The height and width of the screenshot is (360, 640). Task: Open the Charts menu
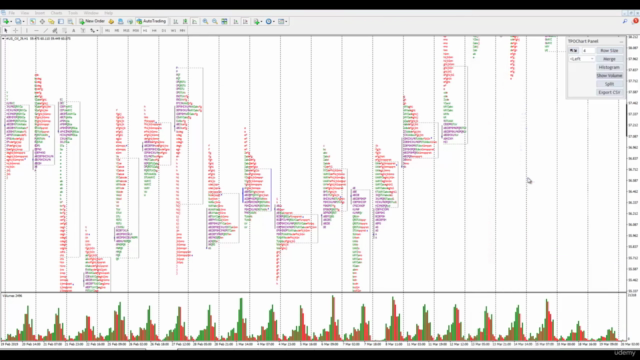click(x=56, y=13)
